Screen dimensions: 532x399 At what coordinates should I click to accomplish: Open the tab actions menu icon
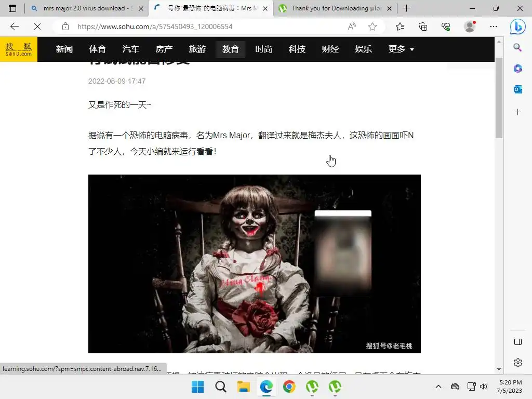[x=12, y=8]
